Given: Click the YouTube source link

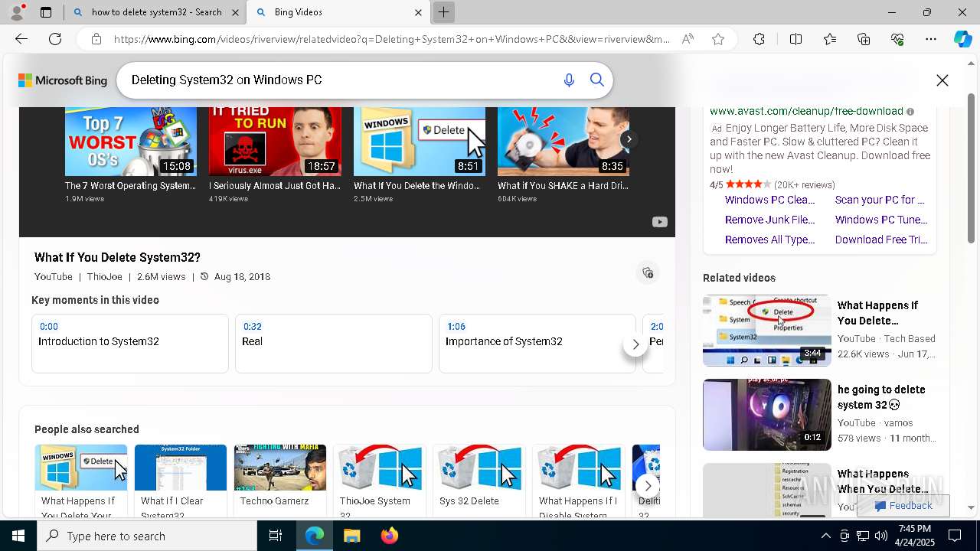Looking at the screenshot, I should click(x=54, y=277).
